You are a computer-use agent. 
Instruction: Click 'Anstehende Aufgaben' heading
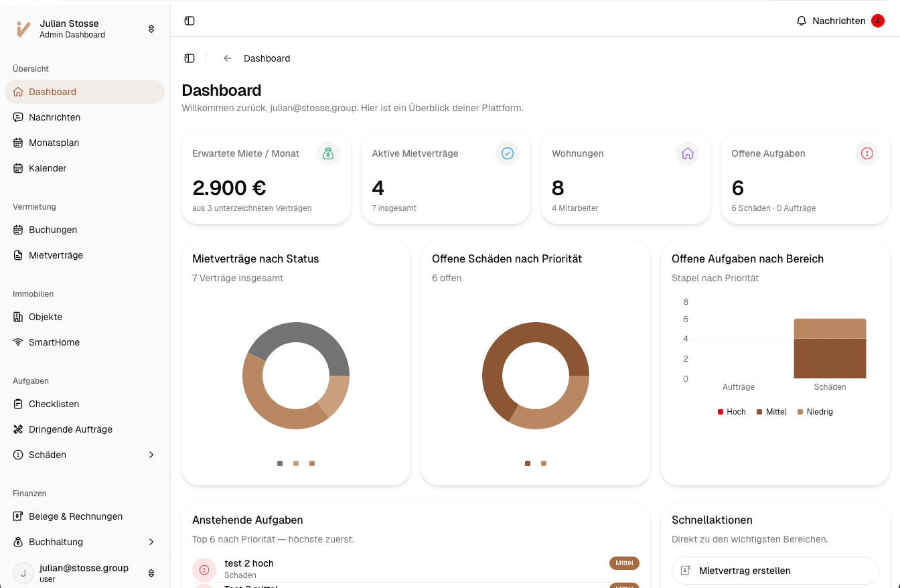pos(248,520)
